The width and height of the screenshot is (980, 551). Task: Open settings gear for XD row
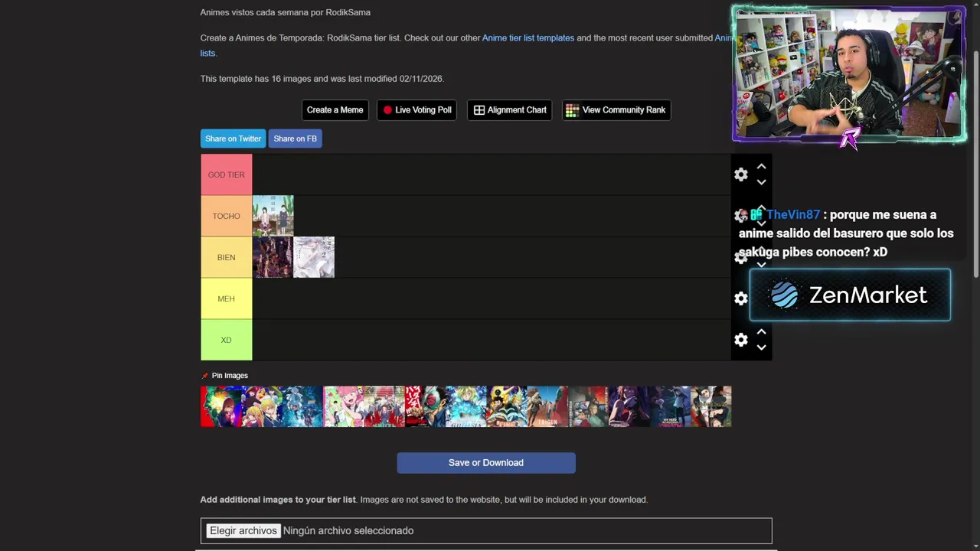coord(740,340)
